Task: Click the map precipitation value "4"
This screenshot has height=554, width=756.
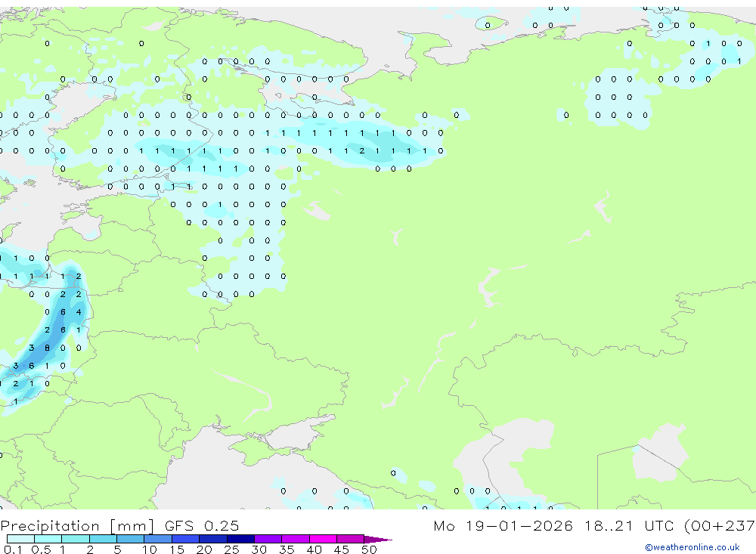Action: (79, 312)
